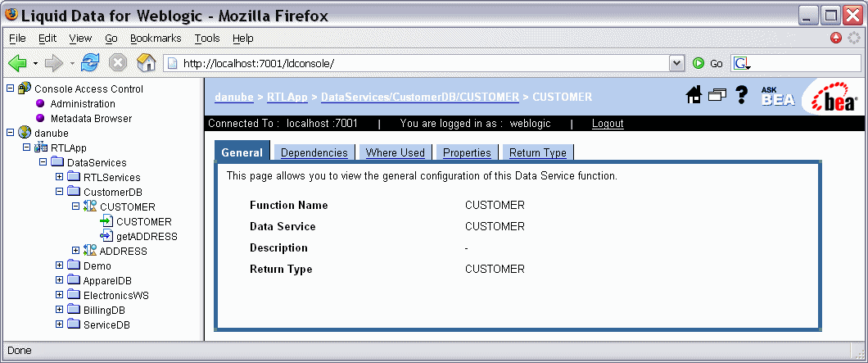Open the address bar history dropdown
The width and height of the screenshot is (868, 363).
tap(677, 63)
